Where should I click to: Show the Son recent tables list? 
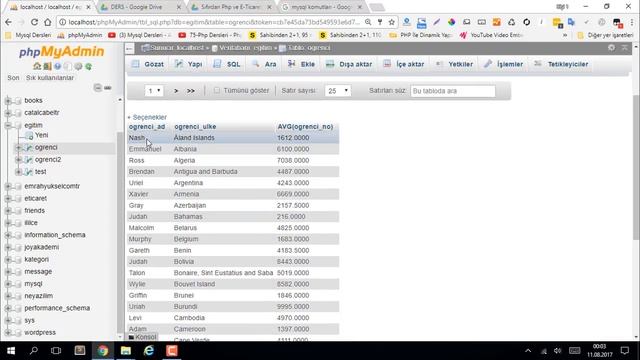(x=13, y=78)
